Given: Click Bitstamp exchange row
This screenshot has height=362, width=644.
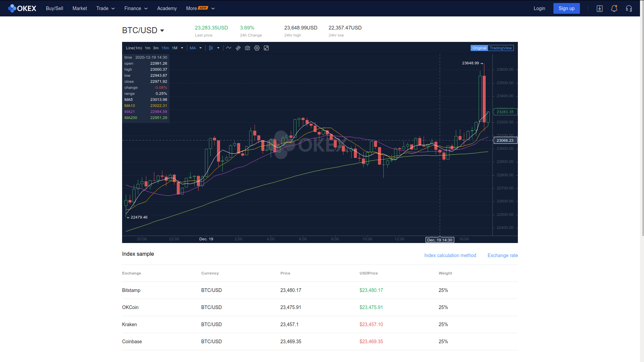Looking at the screenshot, I should [320, 290].
